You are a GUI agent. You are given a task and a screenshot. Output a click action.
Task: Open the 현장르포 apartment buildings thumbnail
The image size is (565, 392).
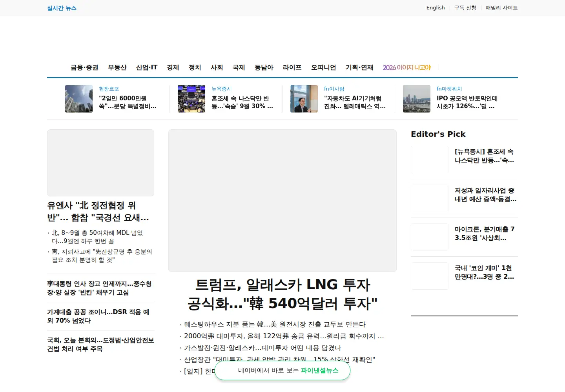[x=79, y=99]
